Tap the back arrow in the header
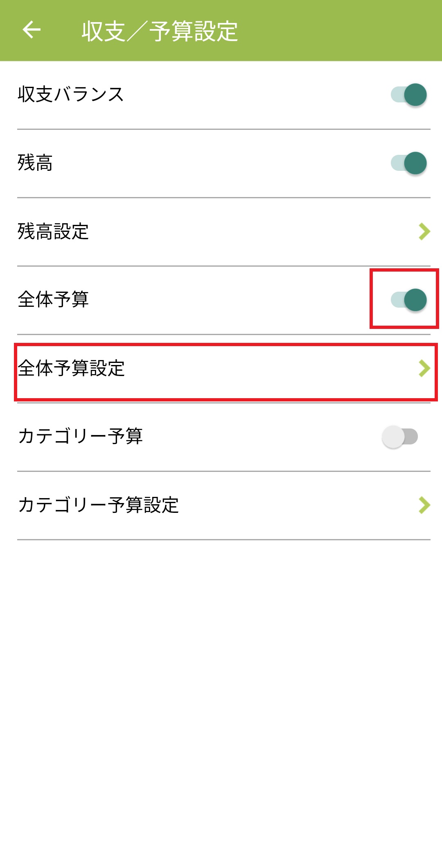The width and height of the screenshot is (442, 868). pyautogui.click(x=32, y=30)
